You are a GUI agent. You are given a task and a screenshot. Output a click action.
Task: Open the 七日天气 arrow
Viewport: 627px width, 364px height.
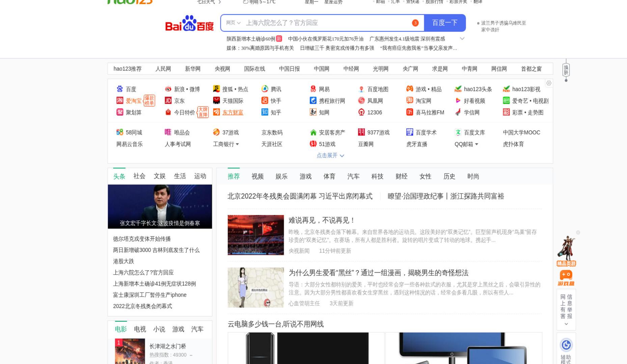[x=220, y=2]
